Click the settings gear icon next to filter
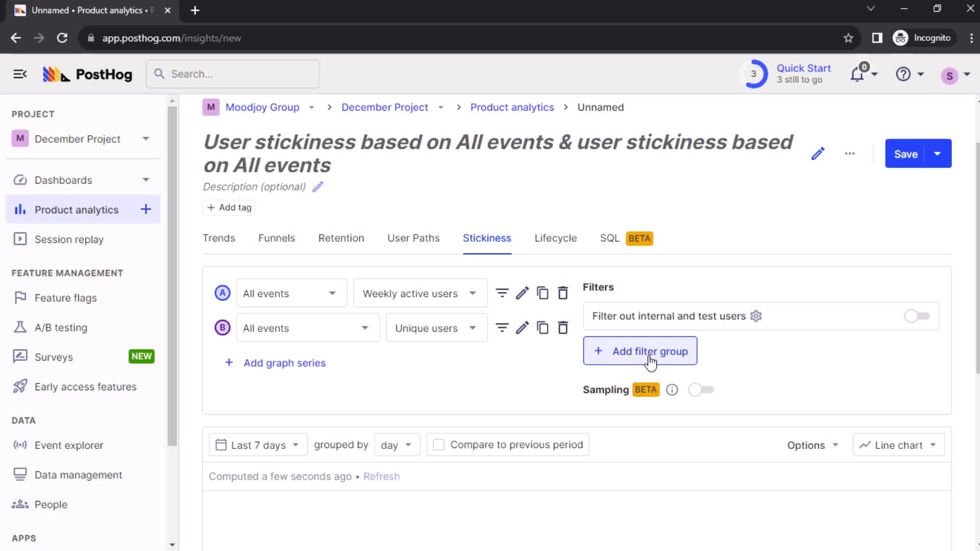 point(756,315)
